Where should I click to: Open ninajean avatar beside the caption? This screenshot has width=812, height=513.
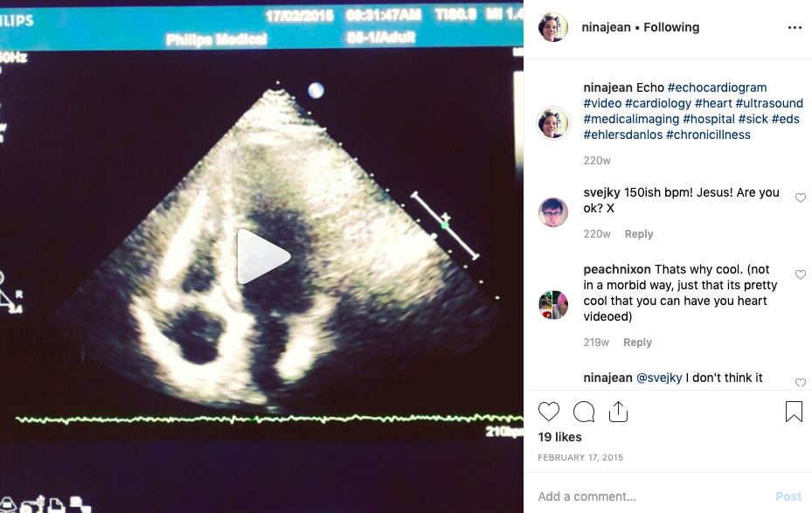pos(553,124)
